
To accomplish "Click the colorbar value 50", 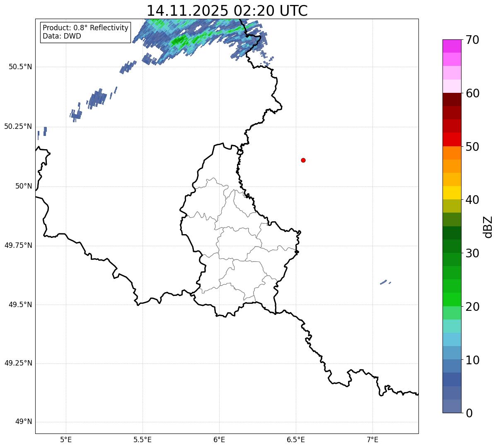I will pos(472,147).
